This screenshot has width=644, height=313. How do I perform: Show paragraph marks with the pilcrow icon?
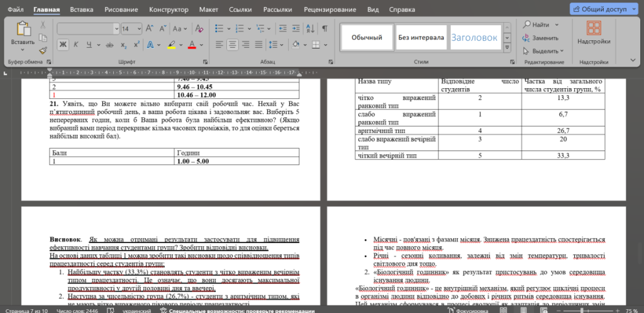[325, 28]
